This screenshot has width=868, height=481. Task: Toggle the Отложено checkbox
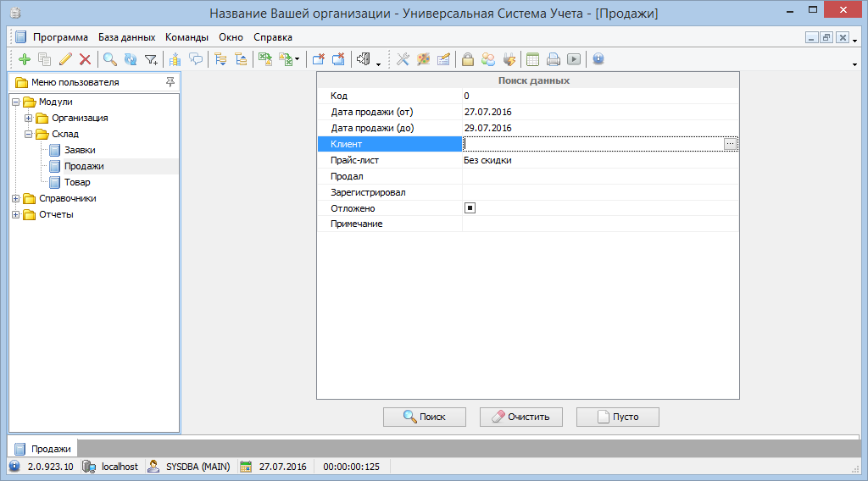tap(470, 208)
